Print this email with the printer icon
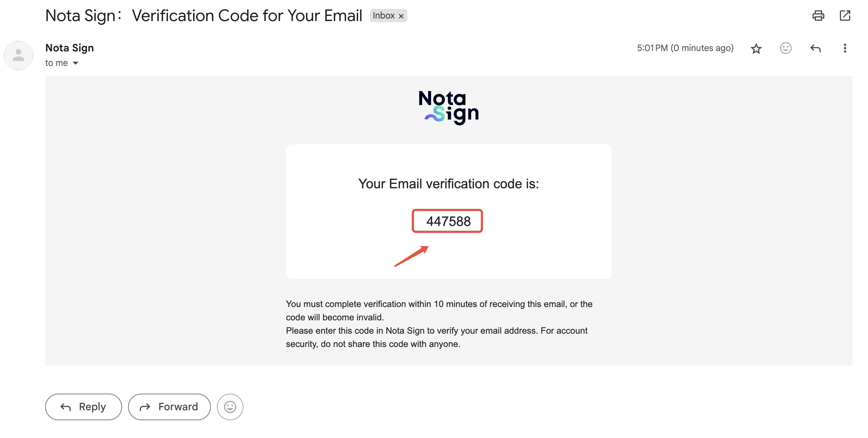Image resolution: width=868 pixels, height=438 pixels. pos(818,16)
